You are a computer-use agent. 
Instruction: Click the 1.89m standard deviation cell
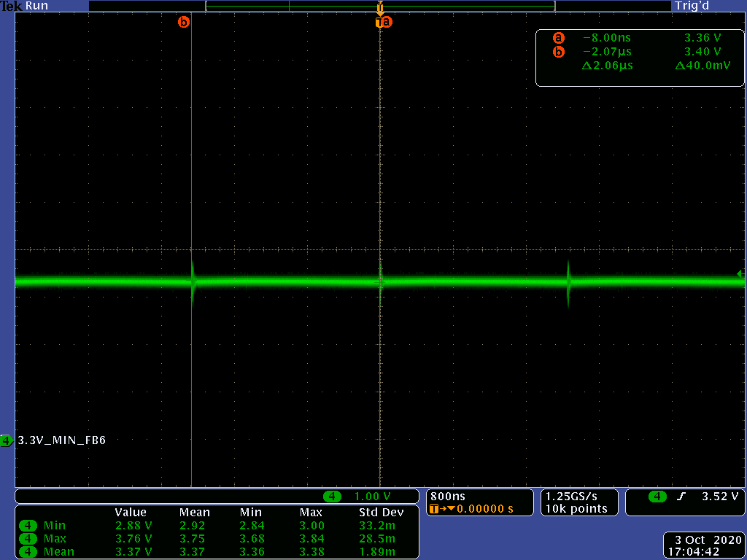[377, 552]
